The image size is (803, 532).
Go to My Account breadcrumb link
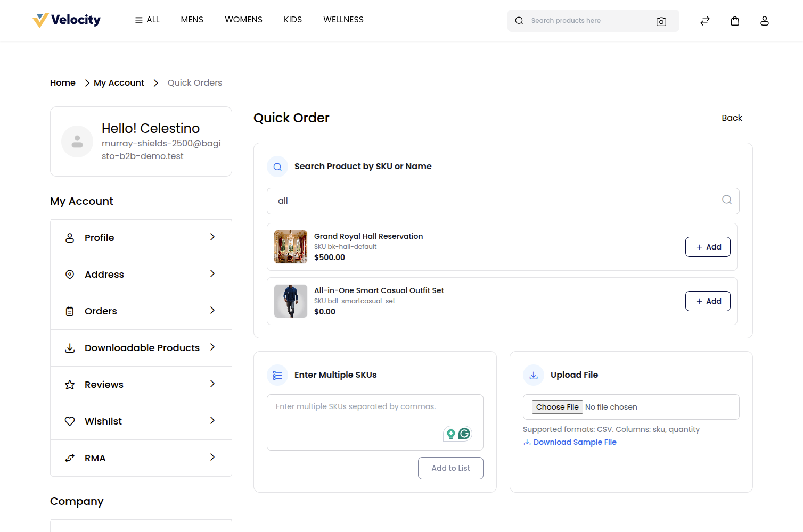pos(119,83)
